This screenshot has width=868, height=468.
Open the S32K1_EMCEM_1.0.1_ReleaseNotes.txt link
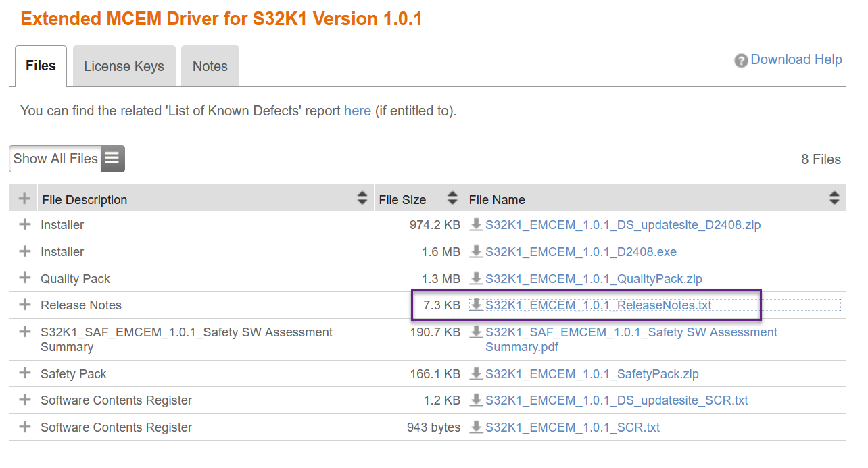pyautogui.click(x=598, y=305)
